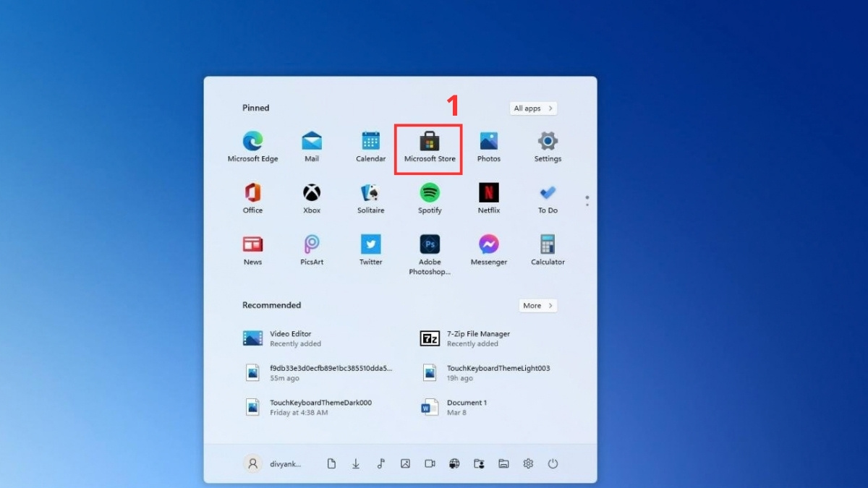Open the Calendar app
This screenshot has width=868, height=488.
click(x=370, y=147)
